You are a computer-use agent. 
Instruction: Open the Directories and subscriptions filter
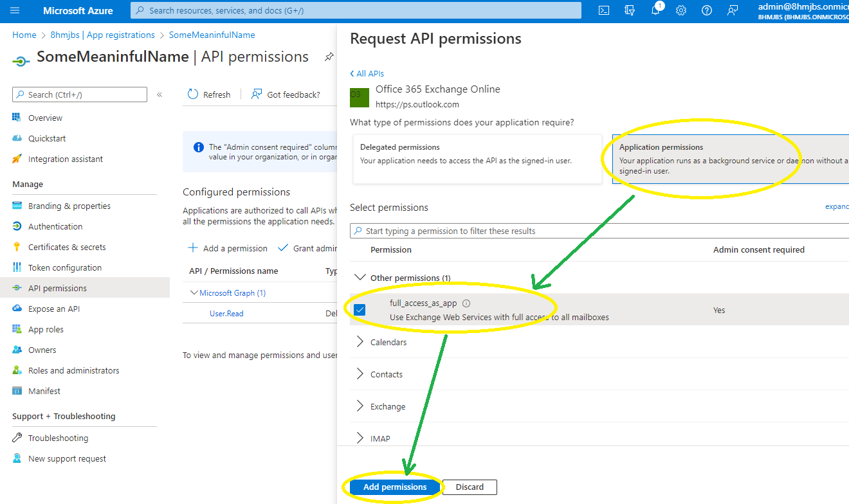coord(630,10)
